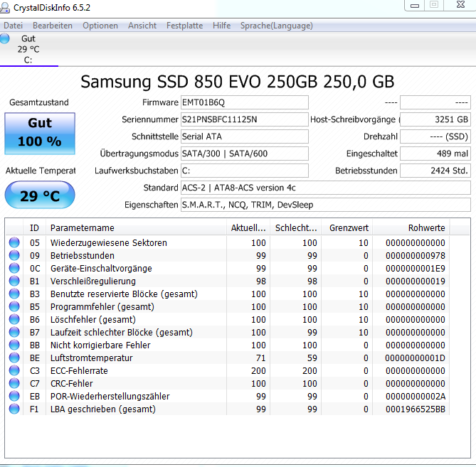The image size is (476, 467).
Task: Click the Standard field ACS-2 | ATA8-ACS
Action: click(x=326, y=188)
